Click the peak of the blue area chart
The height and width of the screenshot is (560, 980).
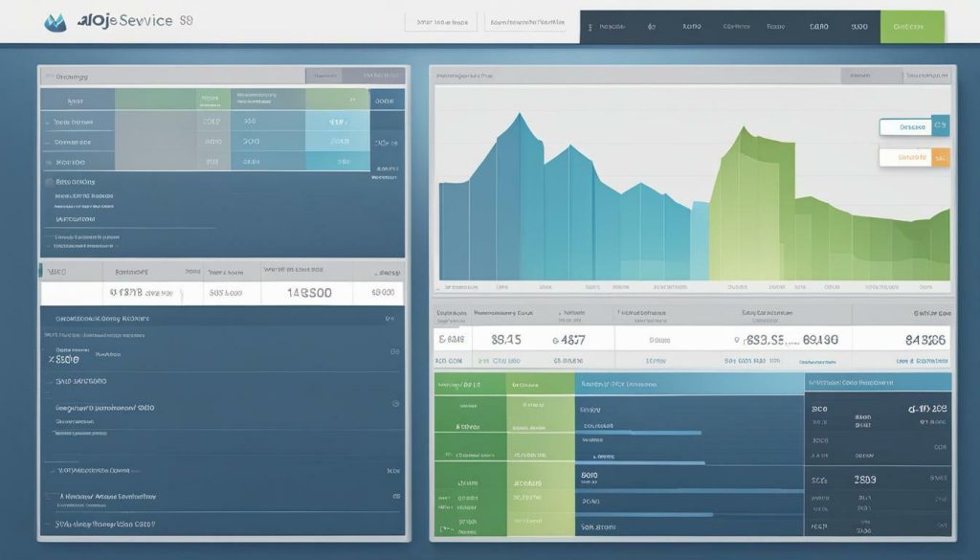(518, 116)
